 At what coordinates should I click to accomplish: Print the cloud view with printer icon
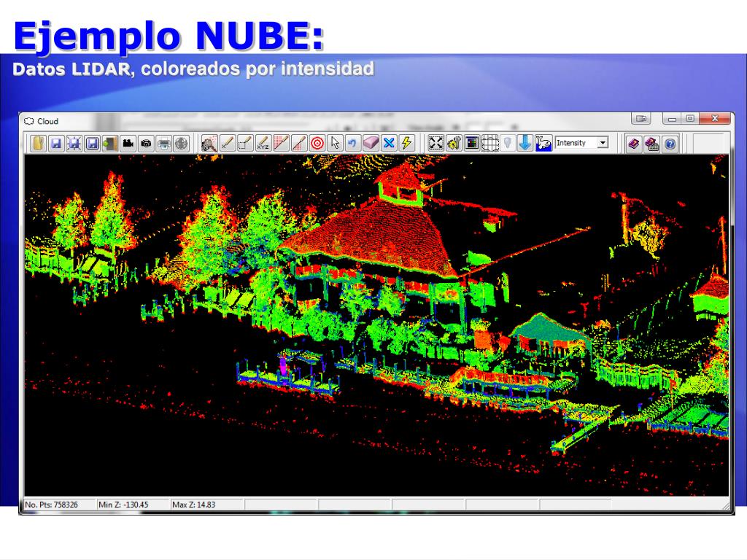tap(164, 144)
